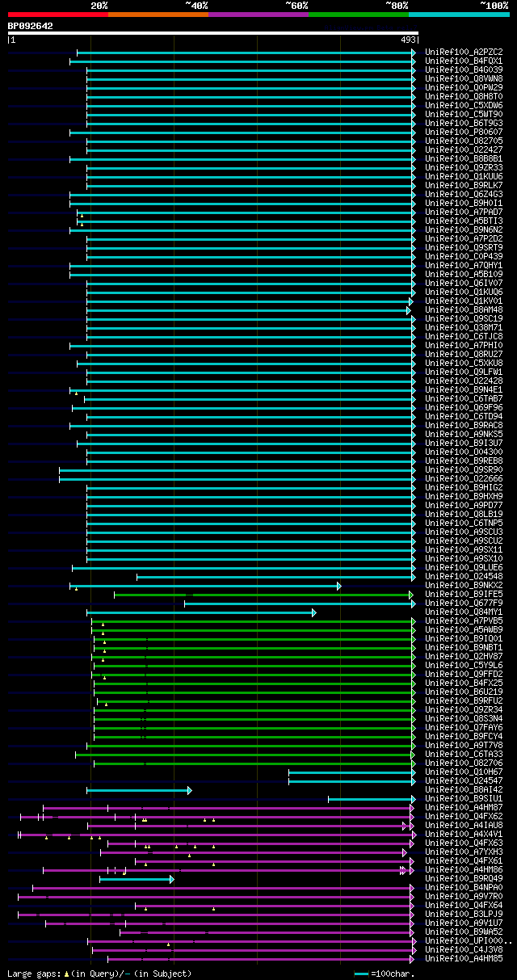Click label UniRef100_Q84MY1

[464, 612]
